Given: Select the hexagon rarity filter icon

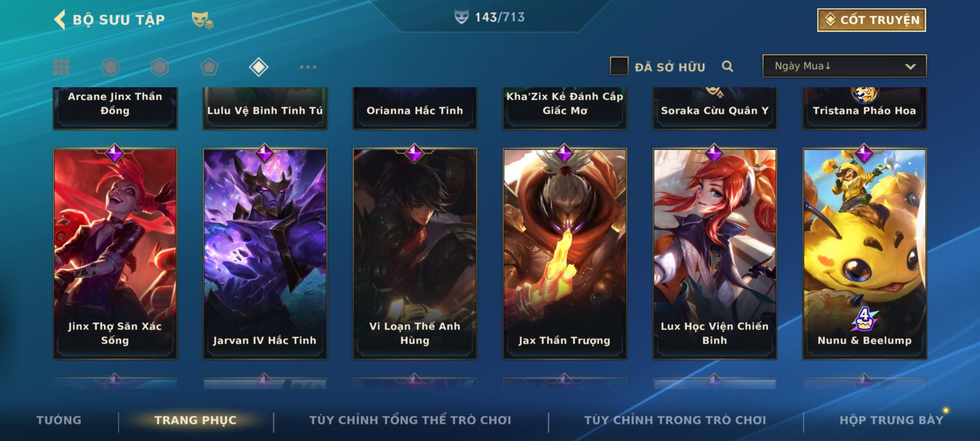Looking at the screenshot, I should pos(160,67).
